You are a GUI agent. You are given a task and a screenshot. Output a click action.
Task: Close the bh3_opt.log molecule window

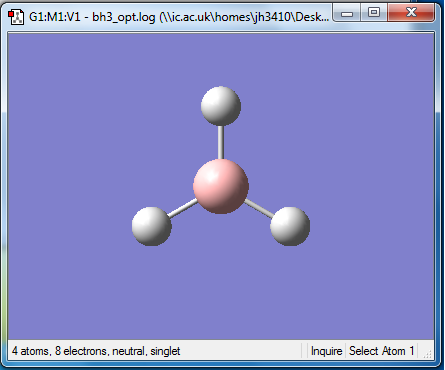point(411,13)
